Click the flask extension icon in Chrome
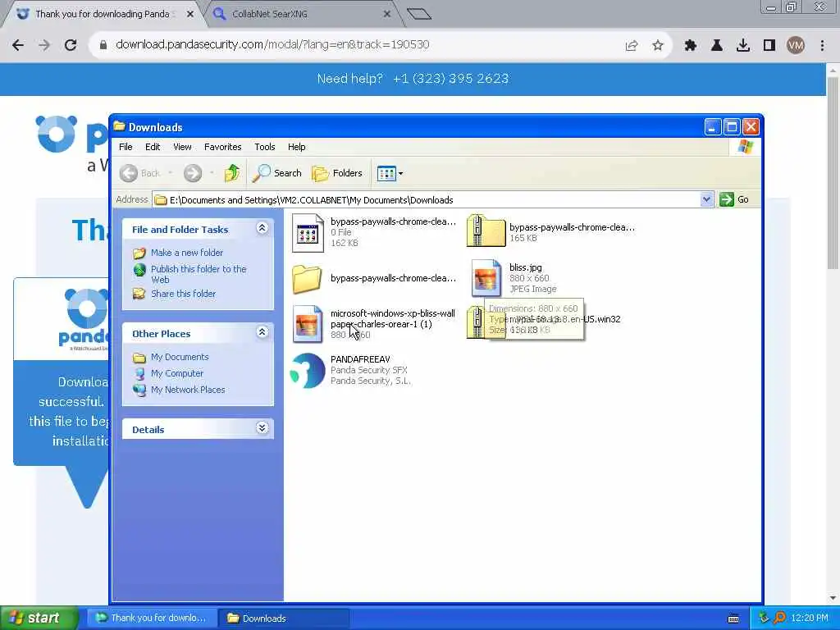This screenshot has height=630, width=840. pyautogui.click(x=717, y=46)
